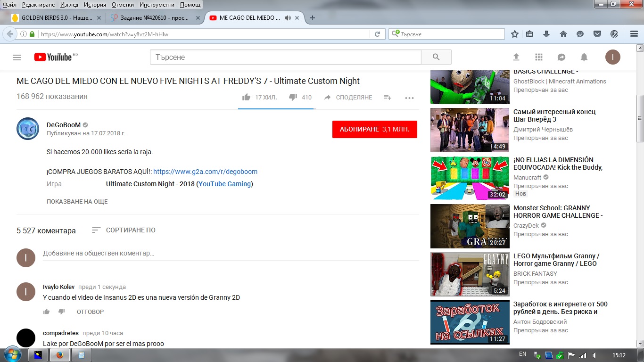Open the Редактиране menu
This screenshot has height=362, width=644.
pos(38,4)
